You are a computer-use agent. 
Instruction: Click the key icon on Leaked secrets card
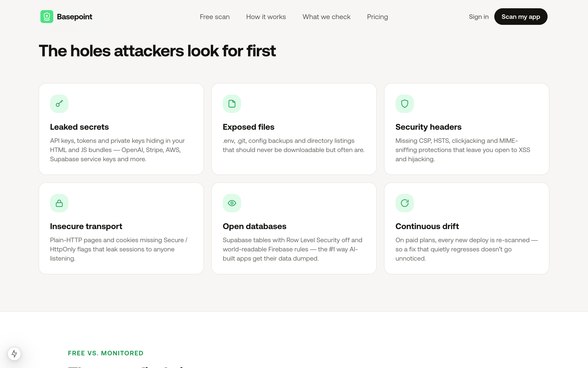(59, 104)
